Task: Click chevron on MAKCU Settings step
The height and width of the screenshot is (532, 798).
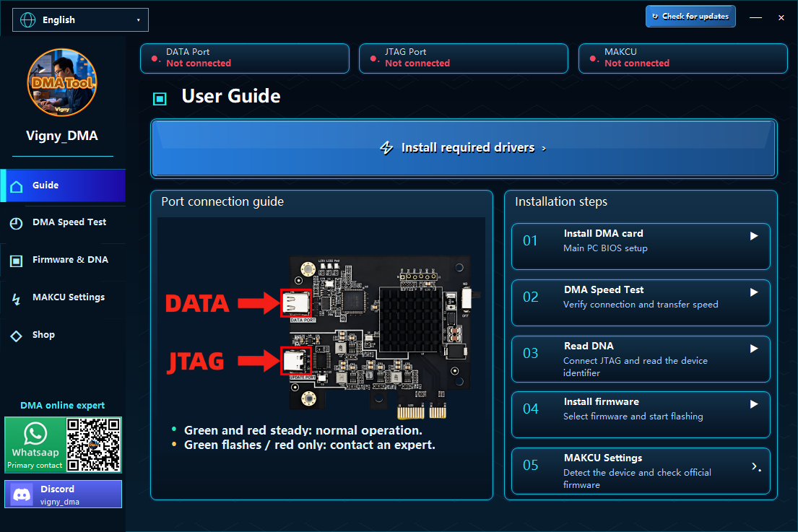Action: [755, 466]
